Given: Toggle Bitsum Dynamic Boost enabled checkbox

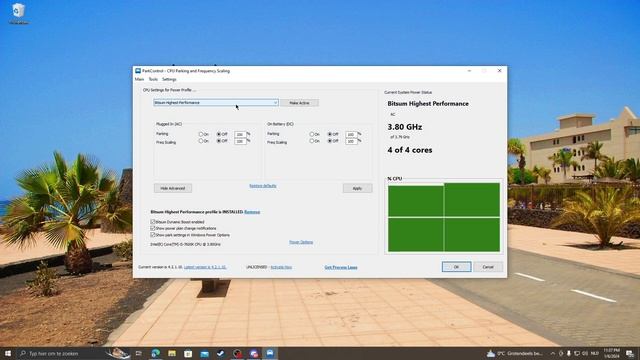Looking at the screenshot, I should 153,222.
